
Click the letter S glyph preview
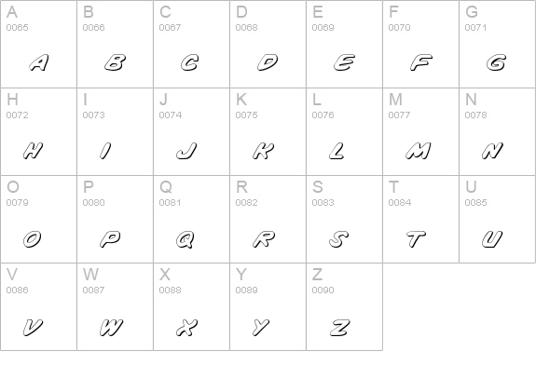coord(338,238)
